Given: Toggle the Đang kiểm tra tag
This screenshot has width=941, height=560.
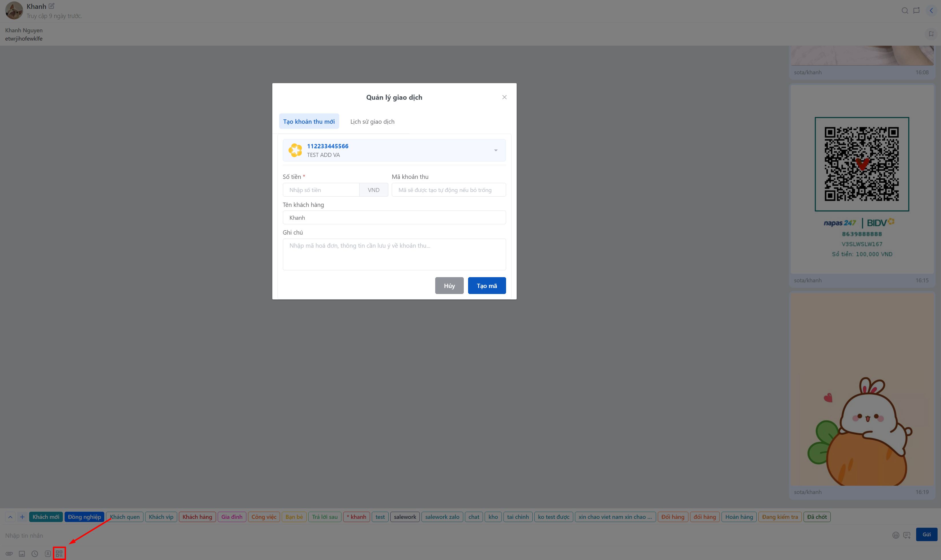Looking at the screenshot, I should (x=780, y=517).
